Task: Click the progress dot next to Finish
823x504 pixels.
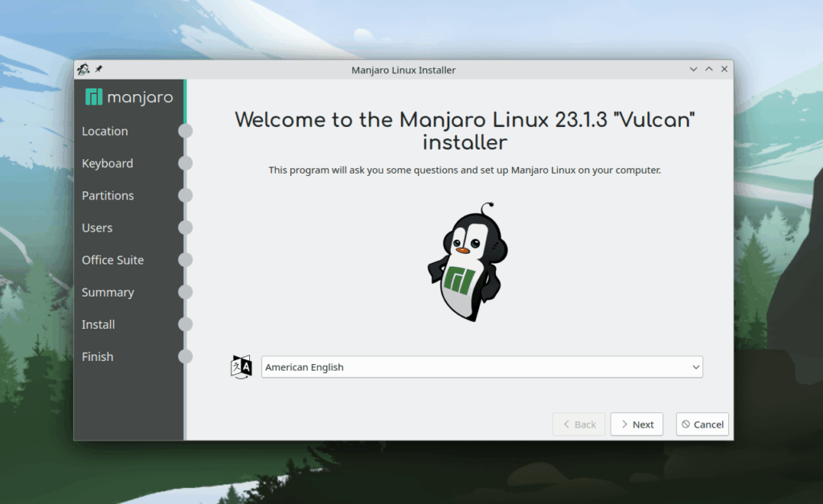Action: click(x=186, y=356)
